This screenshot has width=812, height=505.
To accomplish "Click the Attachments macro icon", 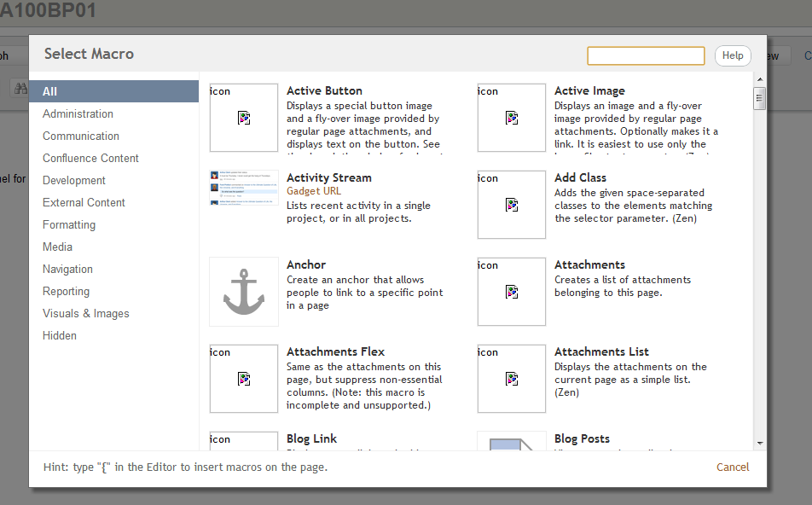I will tap(512, 292).
